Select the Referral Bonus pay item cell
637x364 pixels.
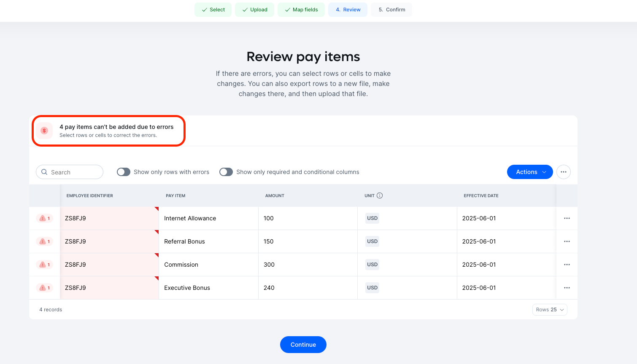click(x=208, y=241)
